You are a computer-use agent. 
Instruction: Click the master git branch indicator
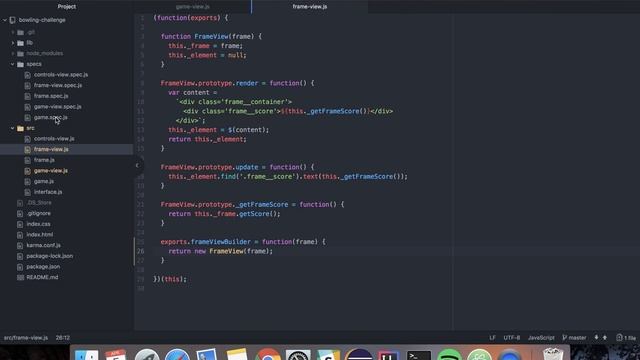click(x=574, y=338)
